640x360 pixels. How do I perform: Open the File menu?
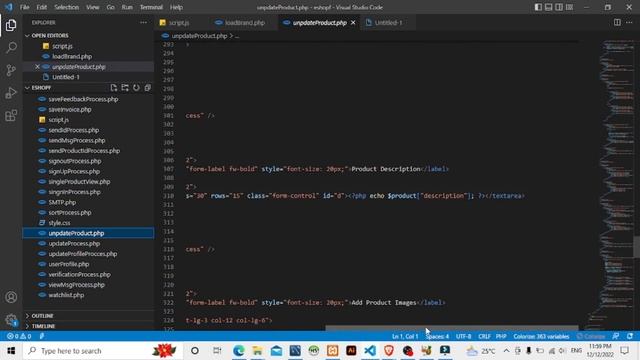coord(24,7)
